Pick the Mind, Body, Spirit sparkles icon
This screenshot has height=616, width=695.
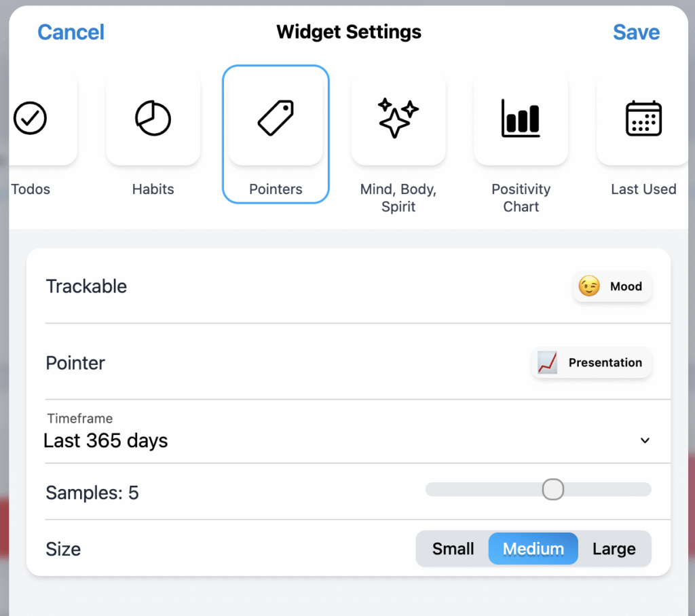coord(398,118)
